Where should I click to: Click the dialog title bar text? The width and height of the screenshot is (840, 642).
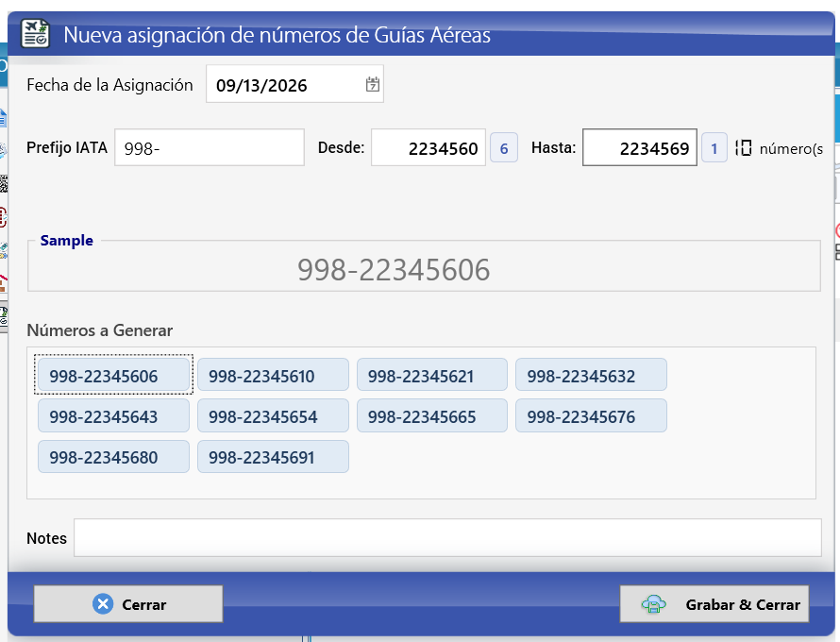point(277,35)
